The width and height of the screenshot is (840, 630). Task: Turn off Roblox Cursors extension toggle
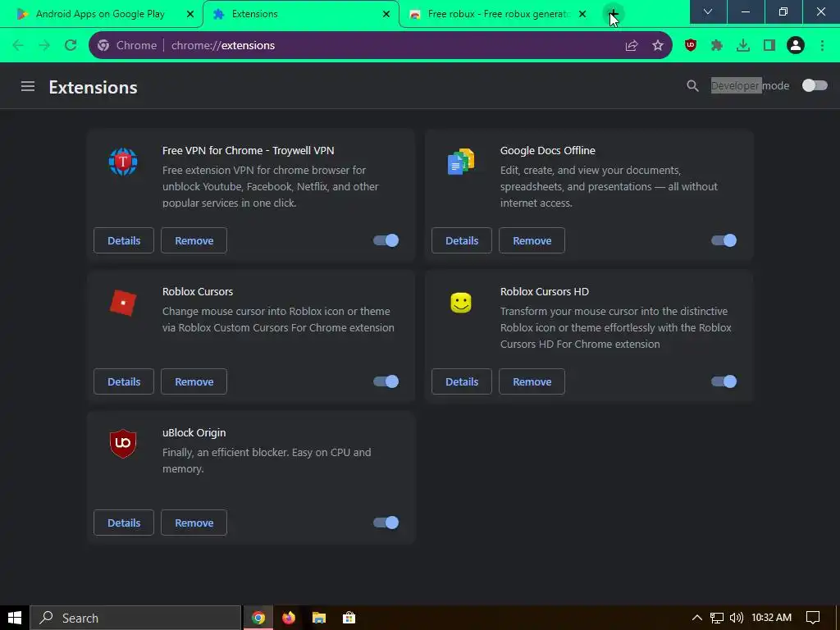386,381
